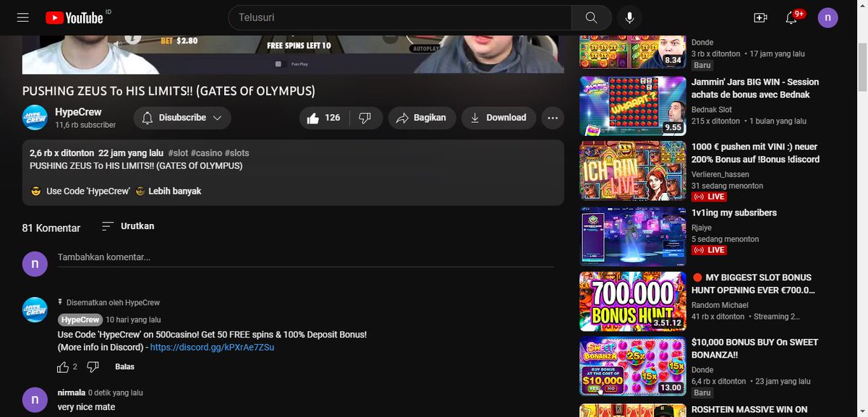The height and width of the screenshot is (417, 868).
Task: Go to YouTube home logo
Action: [76, 17]
